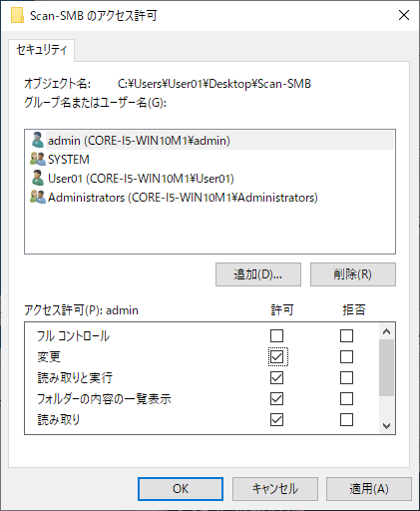
Task: Enable allow for フル コントロール
Action: [276, 335]
